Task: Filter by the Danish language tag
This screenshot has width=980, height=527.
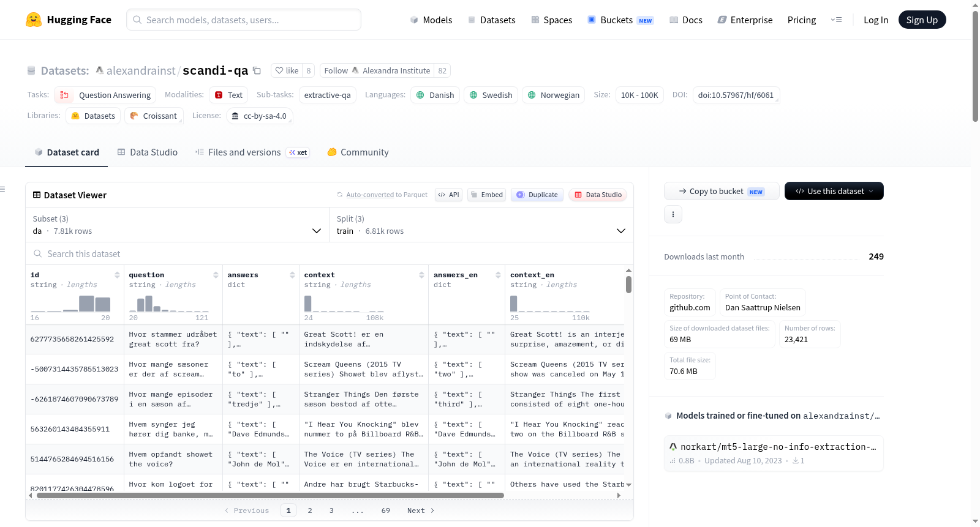Action: tap(435, 95)
